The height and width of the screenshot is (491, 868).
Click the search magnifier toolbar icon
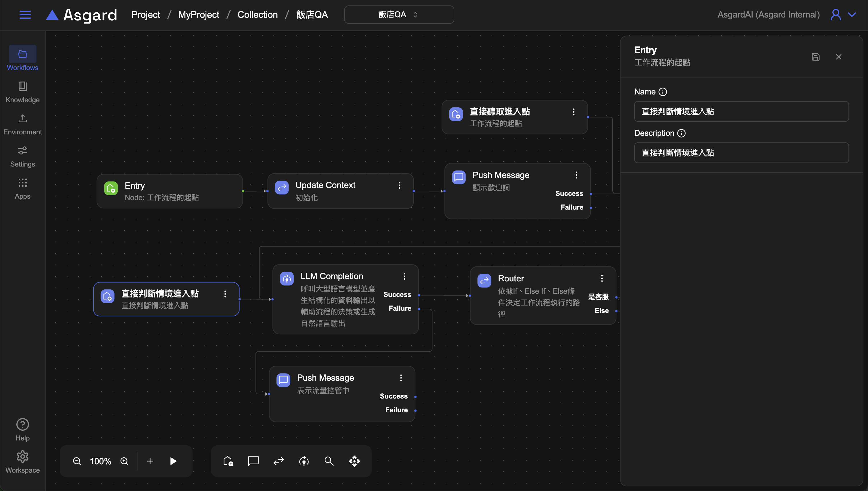click(x=329, y=461)
